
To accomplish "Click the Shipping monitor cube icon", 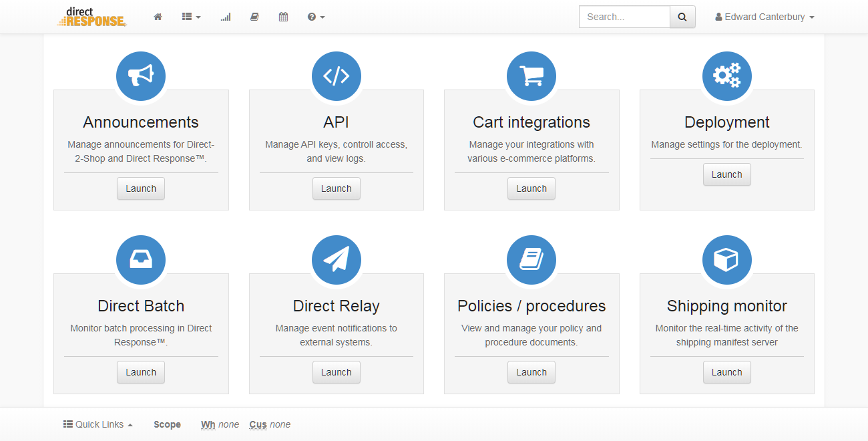I will tap(727, 260).
